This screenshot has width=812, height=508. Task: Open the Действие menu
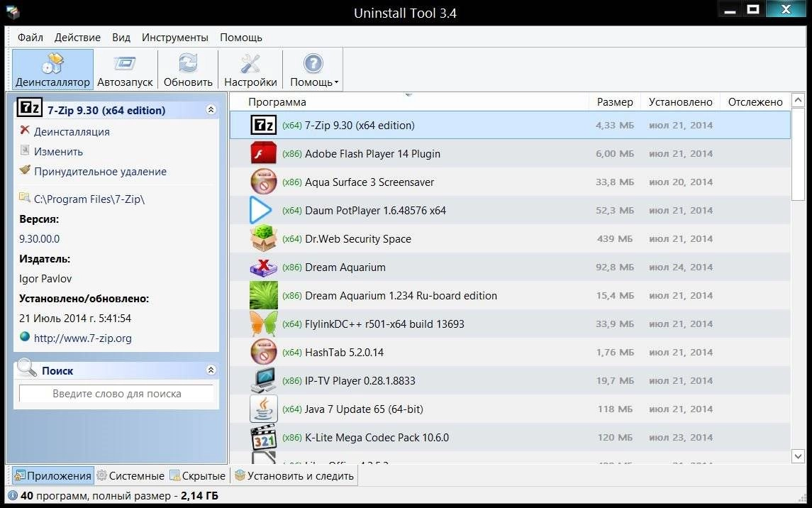tap(77, 38)
